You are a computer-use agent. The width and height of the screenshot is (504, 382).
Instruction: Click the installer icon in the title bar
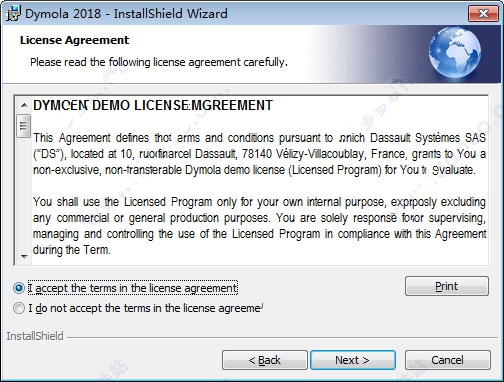[x=13, y=14]
